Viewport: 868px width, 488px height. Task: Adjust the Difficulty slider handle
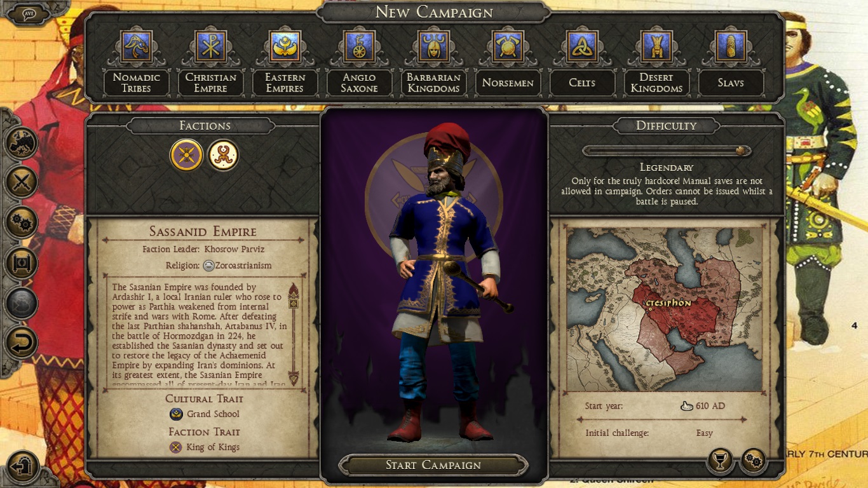click(x=740, y=151)
